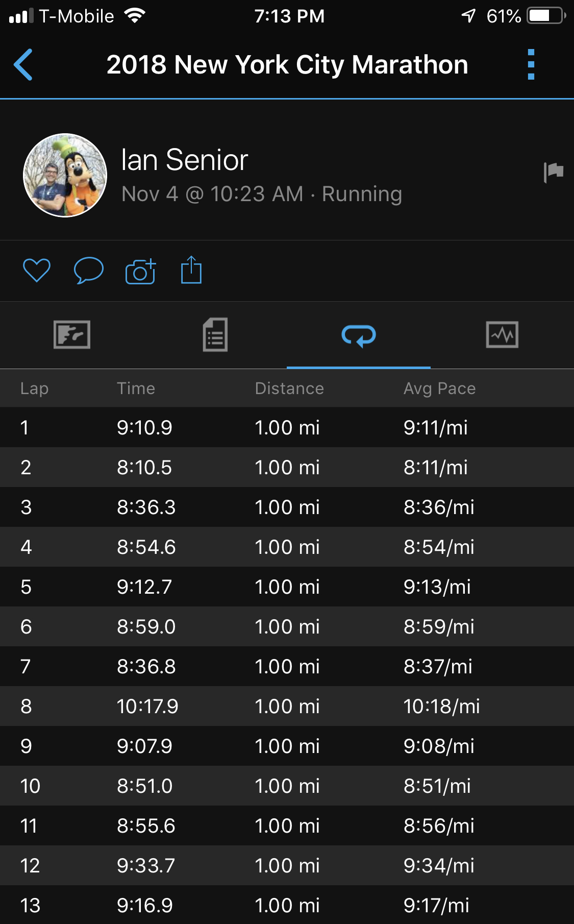Like the activity with heart icon
The width and height of the screenshot is (574, 924).
[x=37, y=271]
